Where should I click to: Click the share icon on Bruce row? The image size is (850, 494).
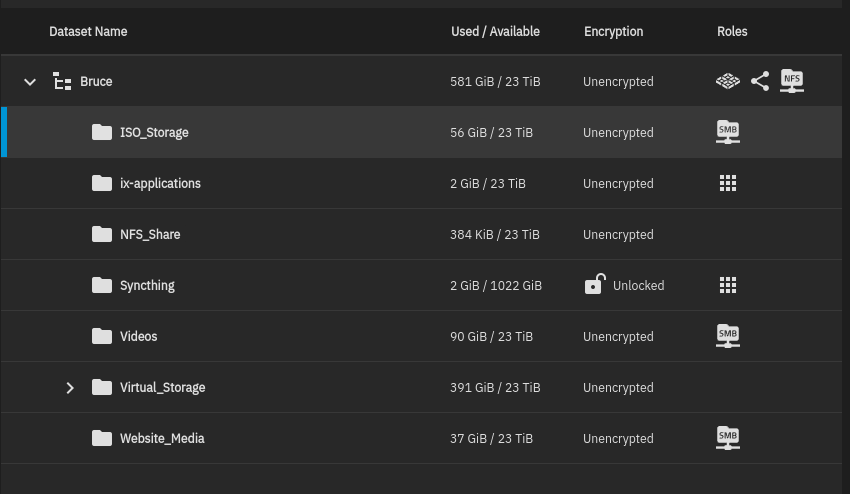click(759, 81)
